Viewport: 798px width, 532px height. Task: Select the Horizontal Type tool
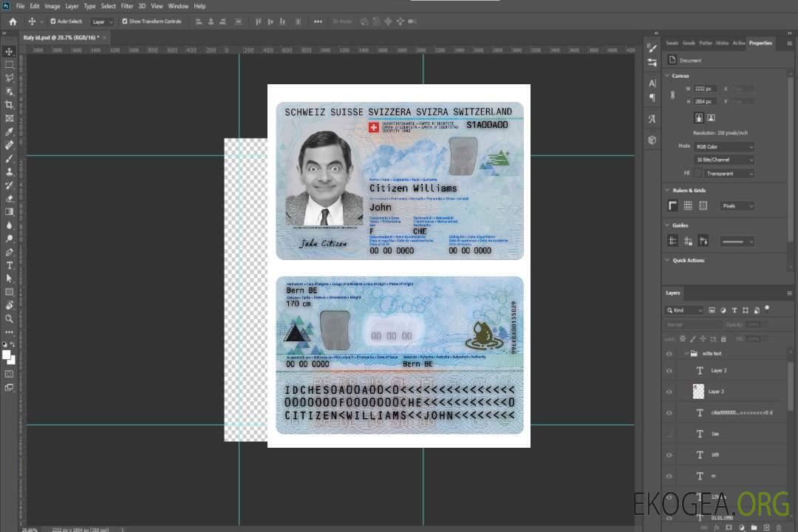coord(10,265)
